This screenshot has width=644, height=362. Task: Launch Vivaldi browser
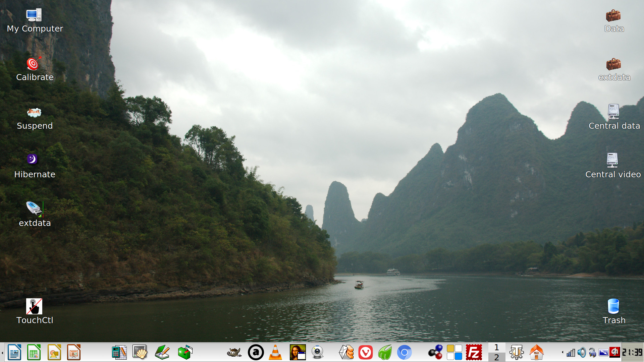(x=366, y=352)
